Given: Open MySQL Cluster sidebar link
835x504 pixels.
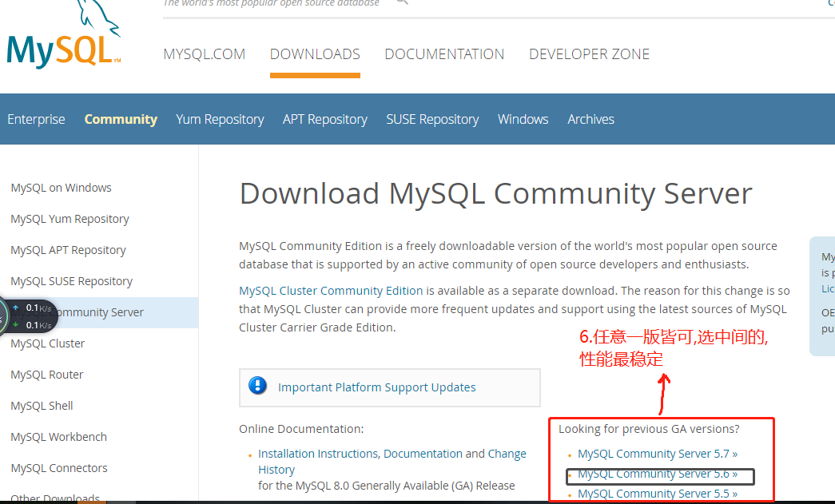Looking at the screenshot, I should pos(47,343).
